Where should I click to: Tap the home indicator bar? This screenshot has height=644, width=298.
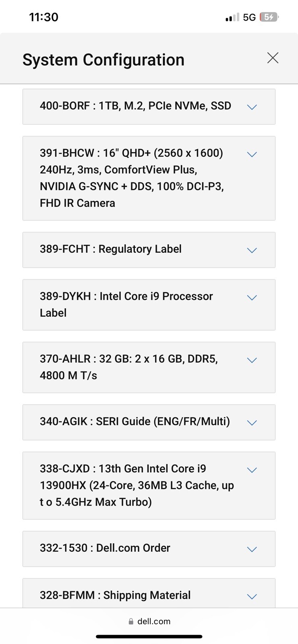[x=149, y=637]
